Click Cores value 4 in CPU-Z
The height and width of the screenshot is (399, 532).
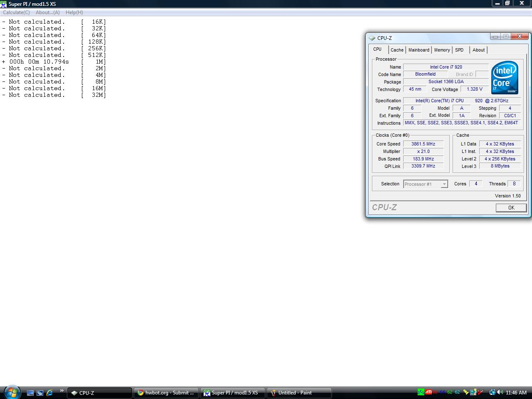(x=476, y=184)
